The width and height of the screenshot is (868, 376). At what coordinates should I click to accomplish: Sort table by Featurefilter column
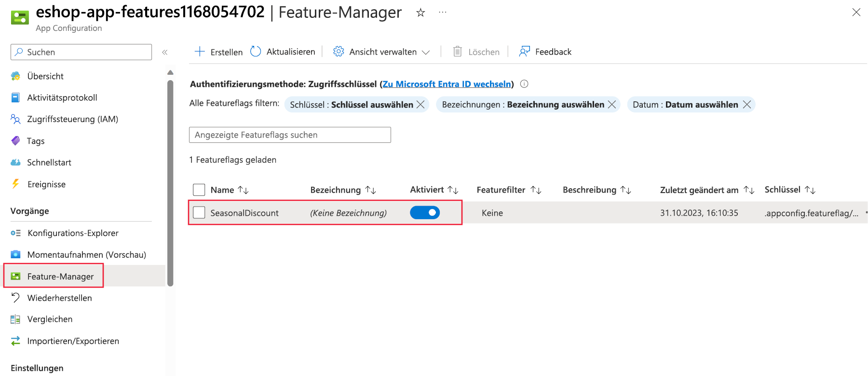click(509, 190)
